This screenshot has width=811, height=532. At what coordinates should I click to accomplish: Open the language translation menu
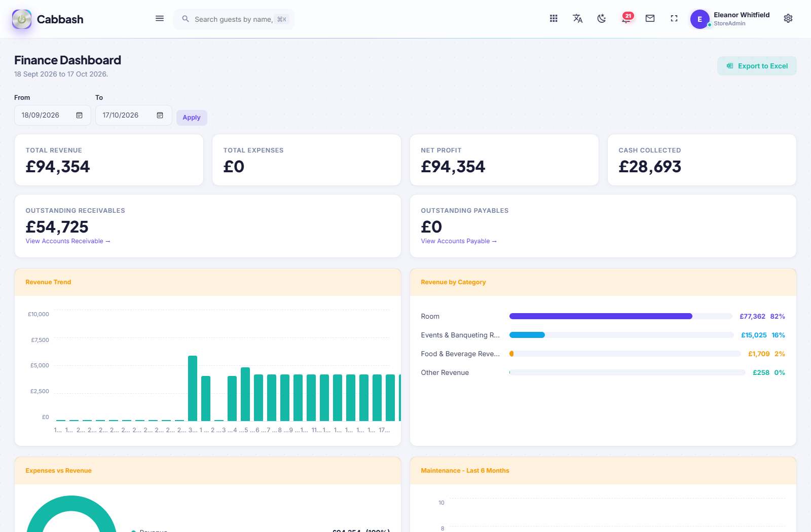577,19
